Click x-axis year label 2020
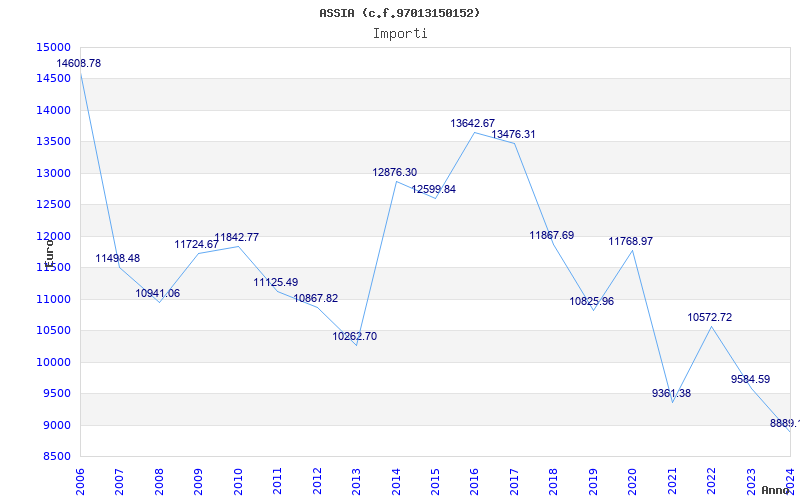The height and width of the screenshot is (500, 800). (x=633, y=482)
